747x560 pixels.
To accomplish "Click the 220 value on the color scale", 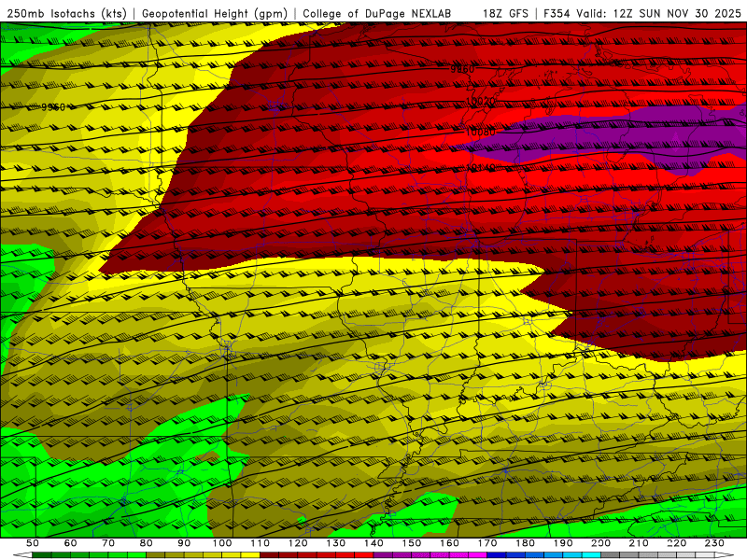I will pyautogui.click(x=676, y=543).
